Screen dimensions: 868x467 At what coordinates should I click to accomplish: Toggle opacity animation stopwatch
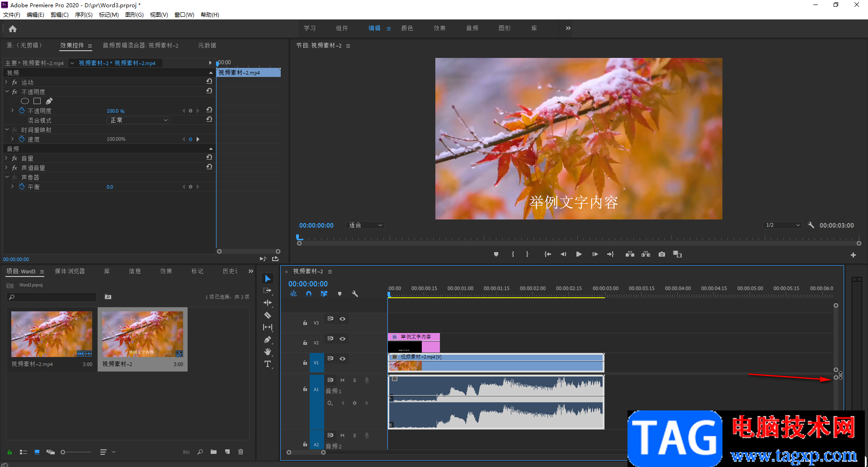click(x=22, y=110)
